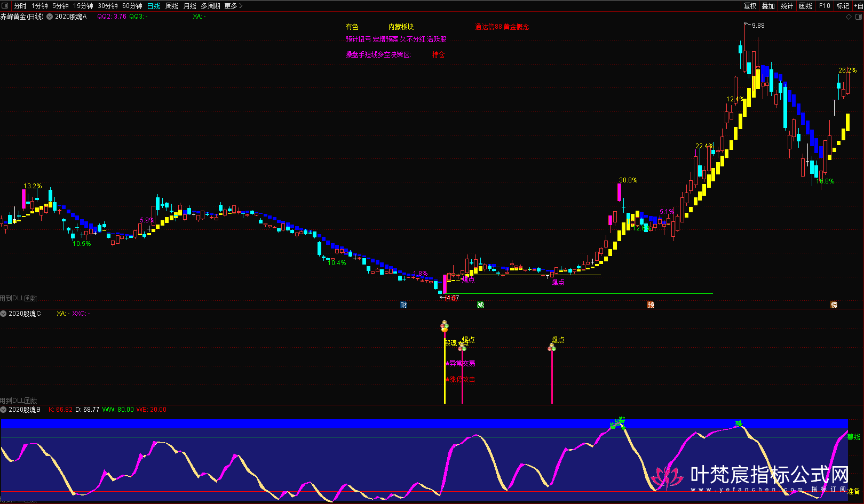The image size is (864, 504).
Task: Switch to the 60分钟 period tab
Action: (132, 6)
